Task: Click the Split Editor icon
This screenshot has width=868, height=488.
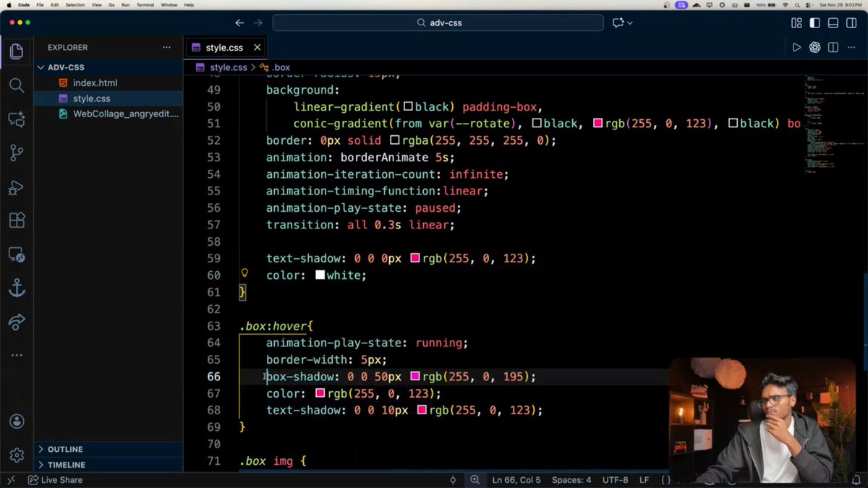Action: pyautogui.click(x=833, y=47)
